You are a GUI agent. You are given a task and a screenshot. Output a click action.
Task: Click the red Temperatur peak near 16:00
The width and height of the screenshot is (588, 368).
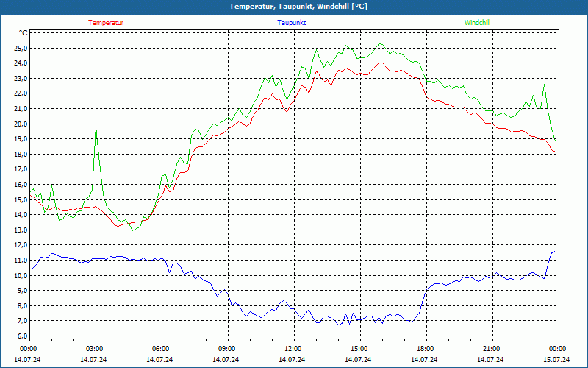(381, 63)
